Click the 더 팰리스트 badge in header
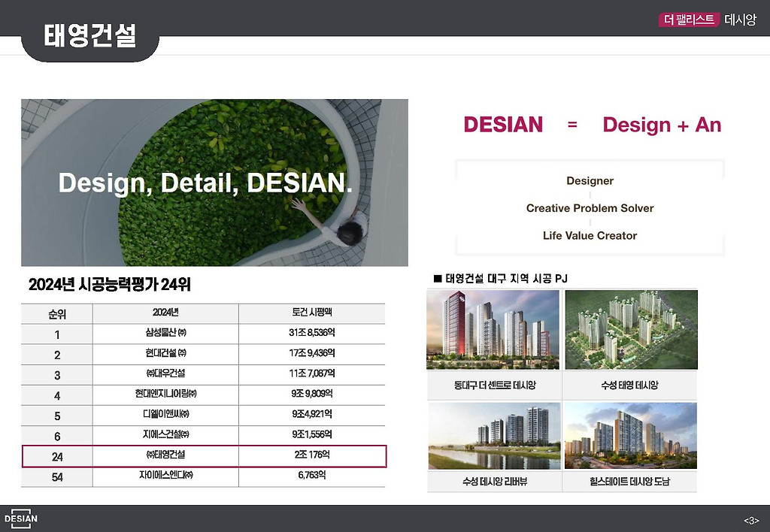This screenshot has width=770, height=532. click(x=689, y=20)
